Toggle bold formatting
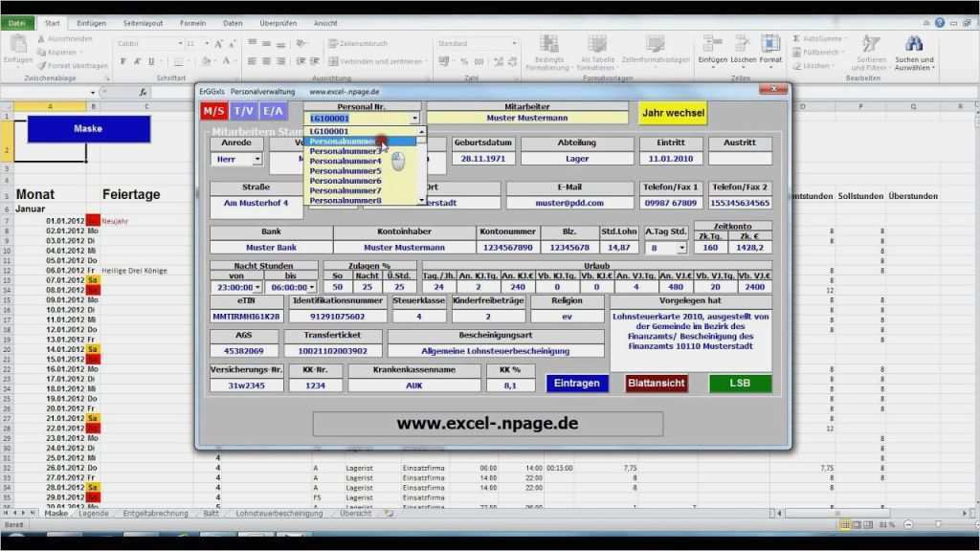Viewport: 980px width, 551px height. coord(124,60)
